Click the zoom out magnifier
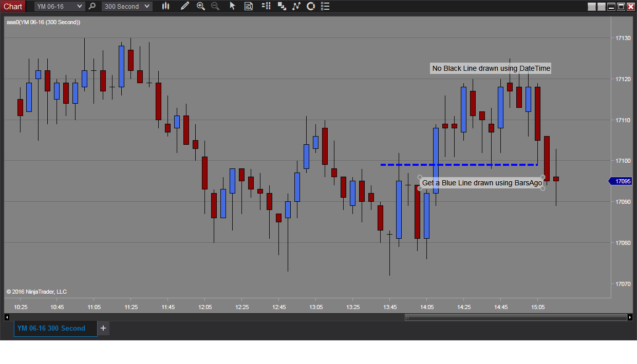The height and width of the screenshot is (364, 637). coord(215,6)
